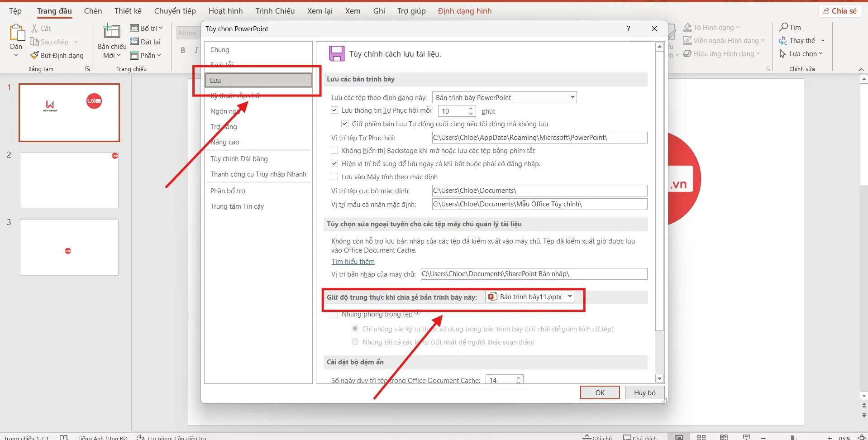Collapse the ribbon with the chevron
The image size is (868, 440).
pos(861,69)
